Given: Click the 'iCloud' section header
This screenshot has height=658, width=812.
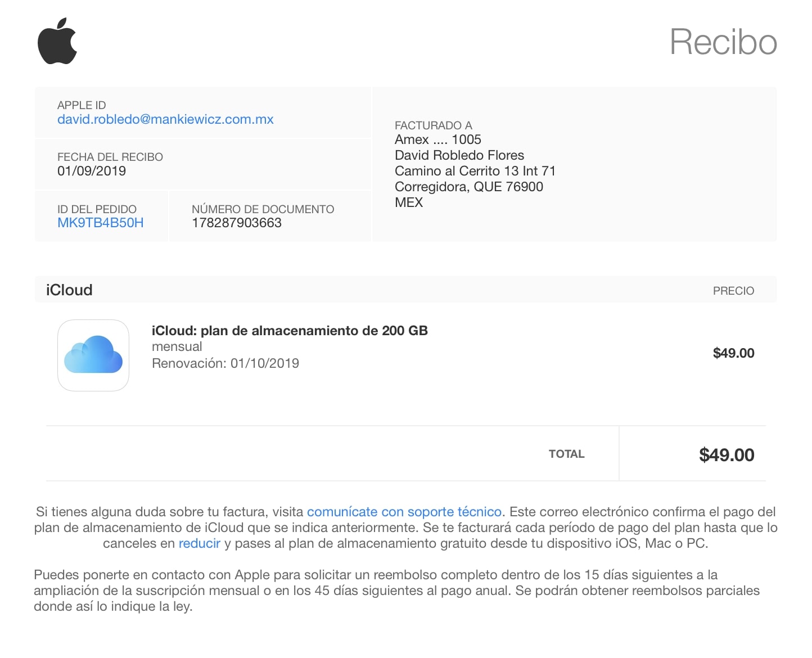Looking at the screenshot, I should coord(69,290).
